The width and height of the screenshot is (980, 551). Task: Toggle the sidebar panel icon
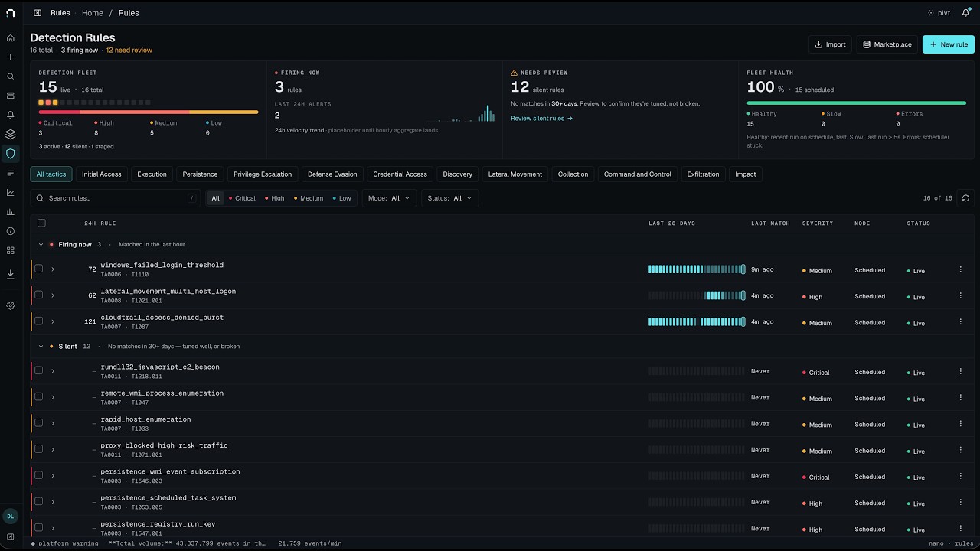click(38, 13)
